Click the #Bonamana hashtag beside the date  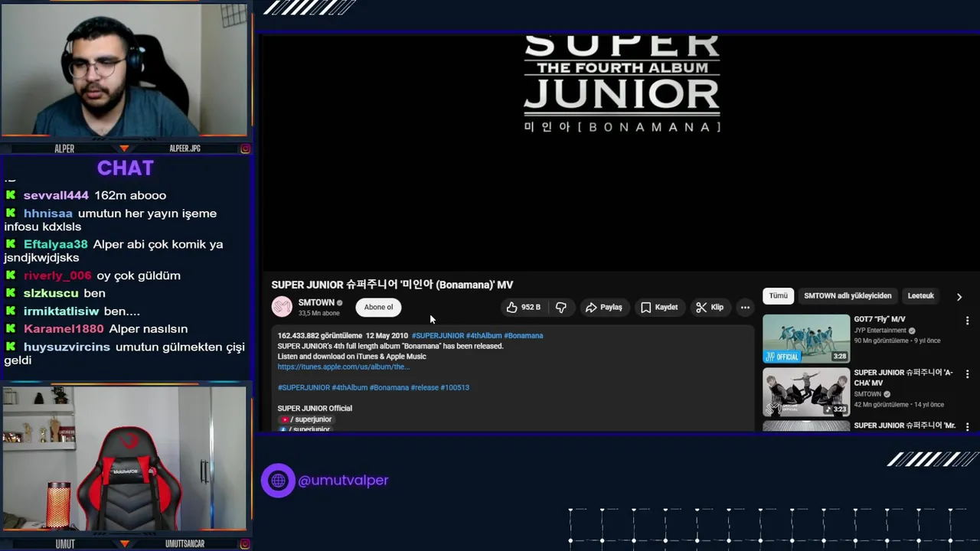524,335
